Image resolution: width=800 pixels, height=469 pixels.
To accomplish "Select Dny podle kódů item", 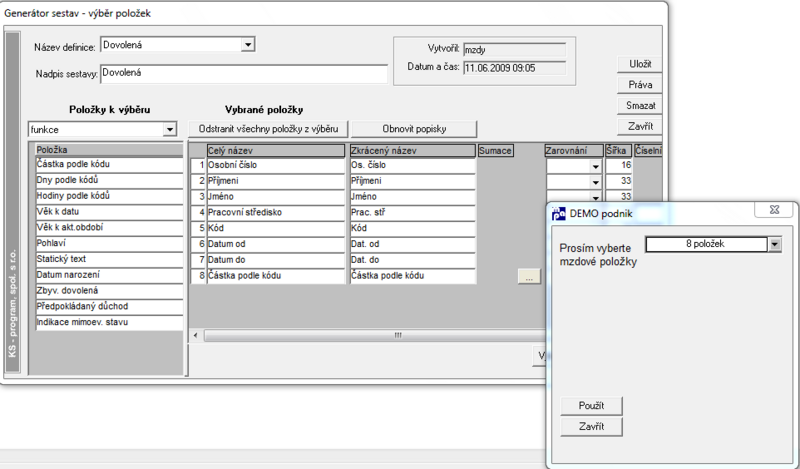I will (x=109, y=180).
